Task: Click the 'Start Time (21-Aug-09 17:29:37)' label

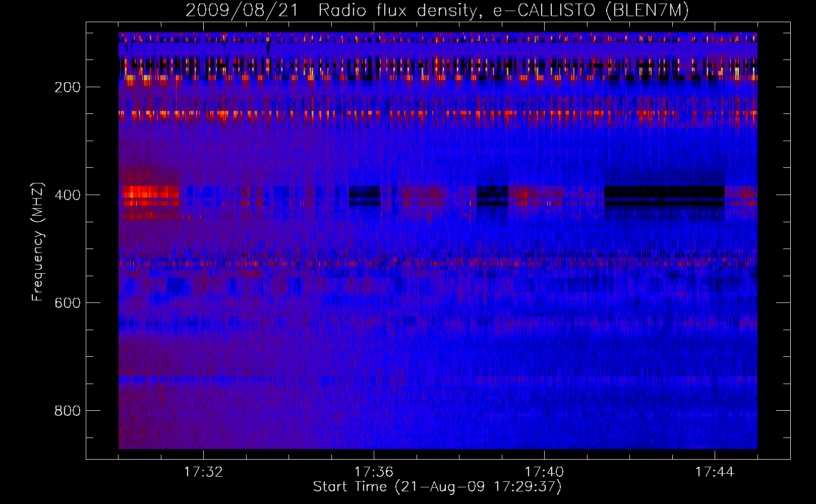Action: [x=437, y=487]
